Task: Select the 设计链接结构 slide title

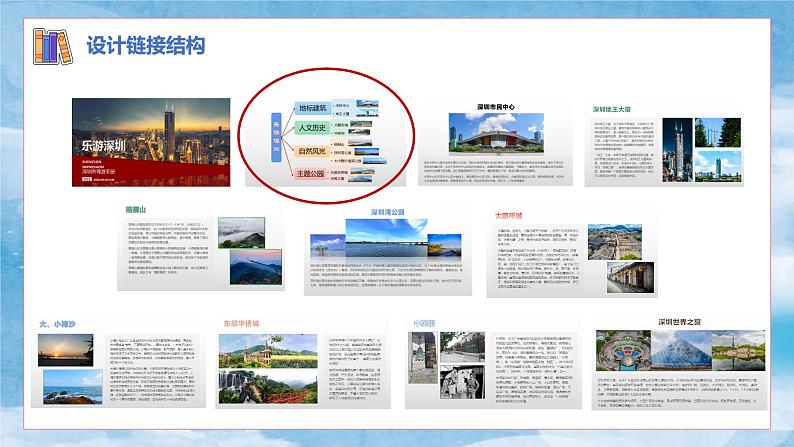Action: 146,46
